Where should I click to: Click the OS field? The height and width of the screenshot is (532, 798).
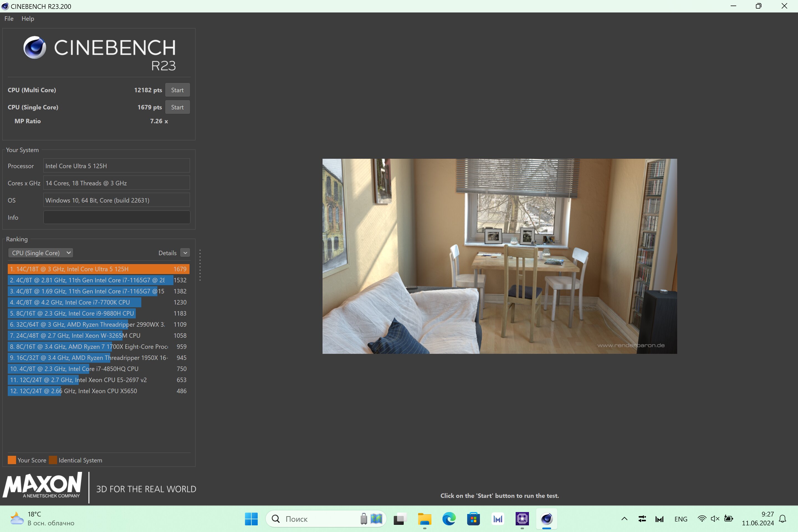point(116,200)
